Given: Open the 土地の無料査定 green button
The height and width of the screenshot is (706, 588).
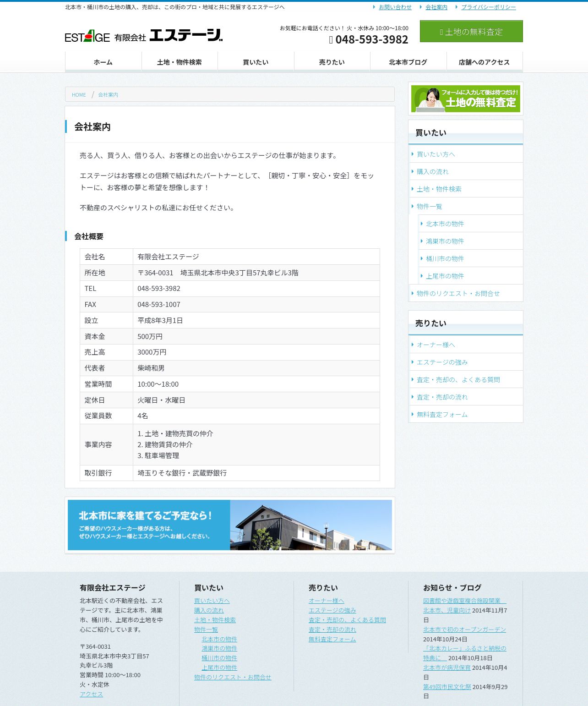Looking at the screenshot, I should [471, 31].
